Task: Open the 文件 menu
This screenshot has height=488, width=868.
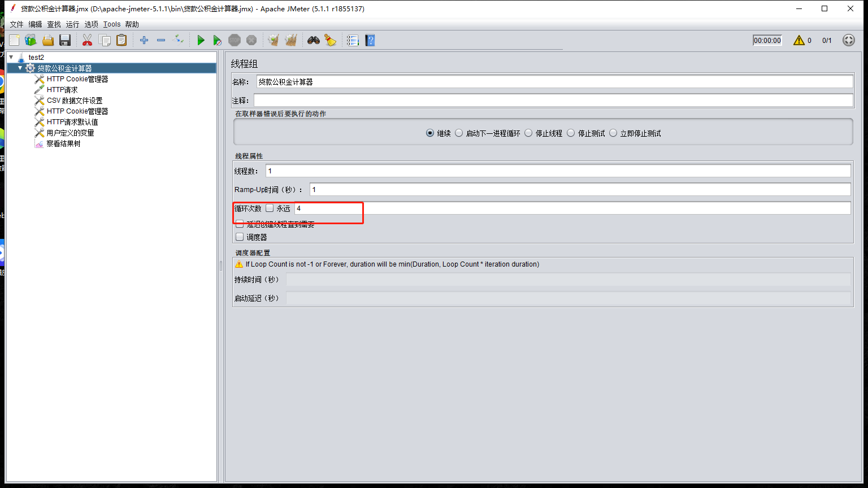Action: 17,24
